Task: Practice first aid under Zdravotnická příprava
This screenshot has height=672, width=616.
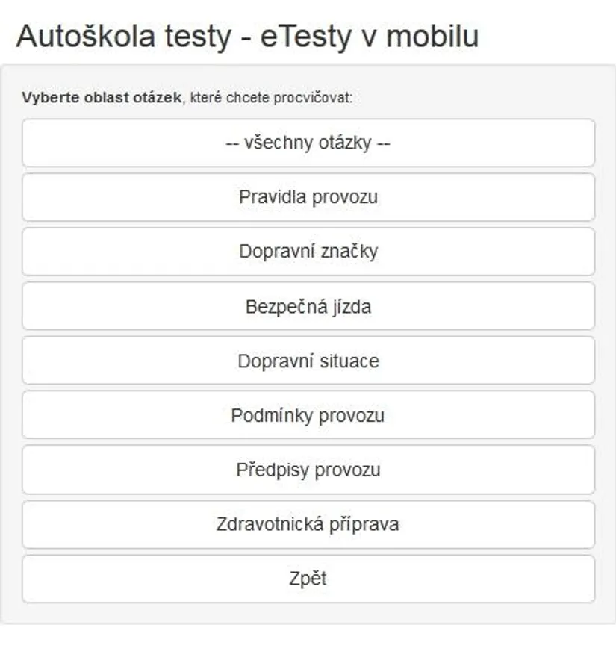Action: 308,525
